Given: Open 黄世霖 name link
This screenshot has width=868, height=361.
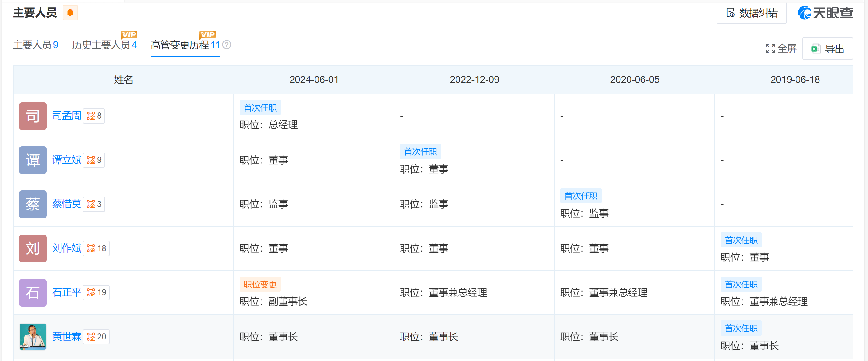Looking at the screenshot, I should pyautogui.click(x=67, y=336).
